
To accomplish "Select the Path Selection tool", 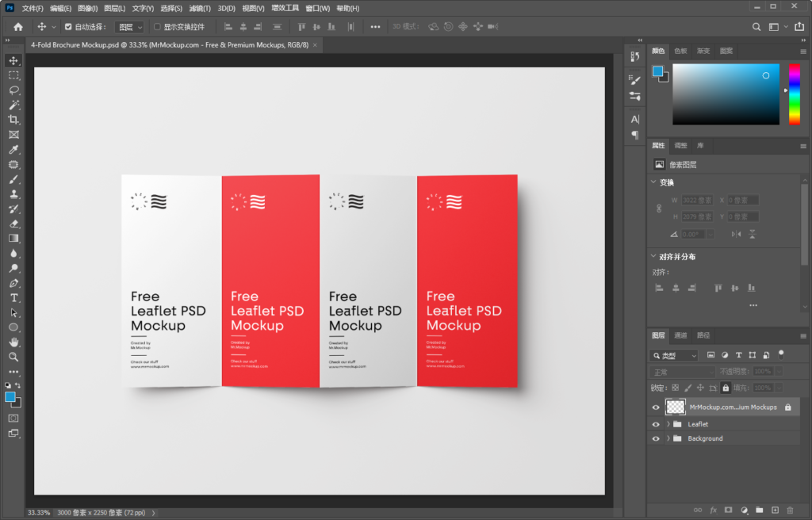I will 13,313.
